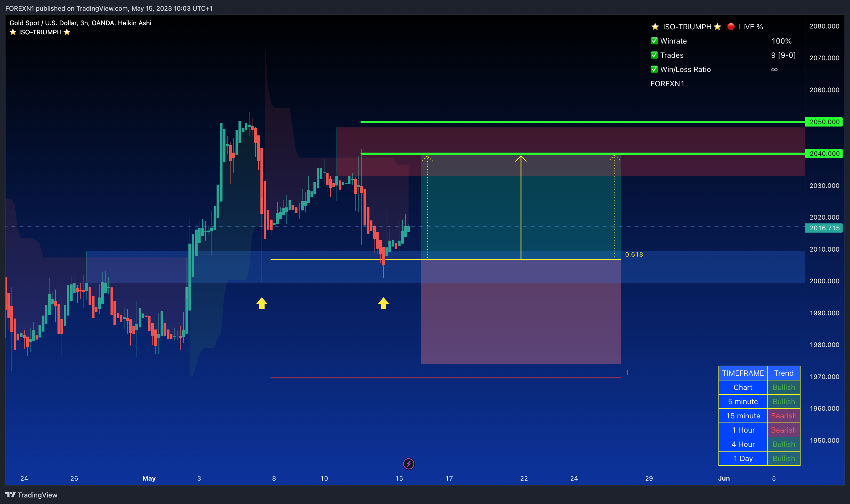Click the upper green horizontal line at 2050
Screen dimensions: 850x504
(583, 122)
